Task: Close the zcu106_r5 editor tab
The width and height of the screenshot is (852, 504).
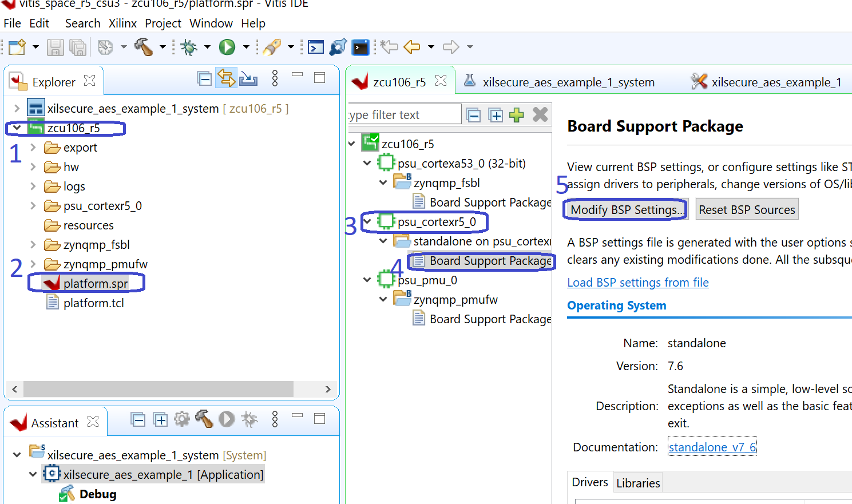Action: [x=441, y=81]
